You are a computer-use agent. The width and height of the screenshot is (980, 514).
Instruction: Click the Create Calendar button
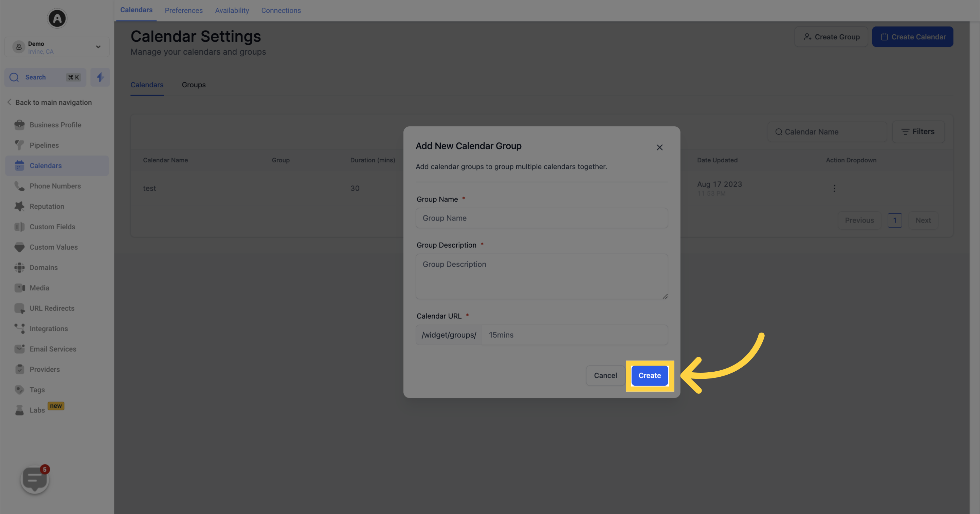click(x=912, y=37)
